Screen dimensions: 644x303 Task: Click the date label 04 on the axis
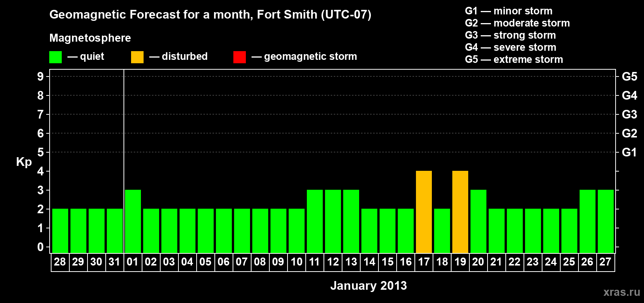tap(187, 262)
